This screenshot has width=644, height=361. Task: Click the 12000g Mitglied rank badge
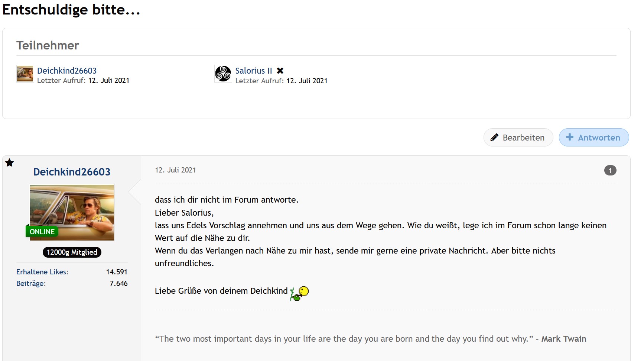[72, 252]
